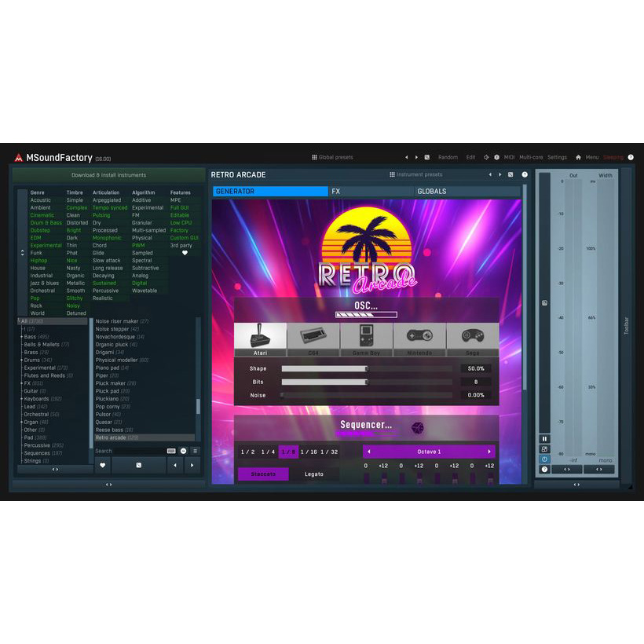This screenshot has width=644, height=644.
Task: Expand the Drums category tree
Action: click(x=21, y=360)
